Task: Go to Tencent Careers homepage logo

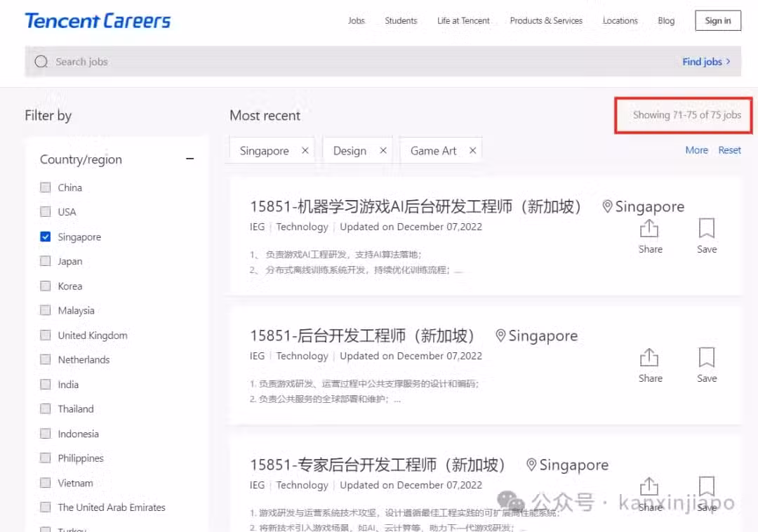Action: [98, 21]
